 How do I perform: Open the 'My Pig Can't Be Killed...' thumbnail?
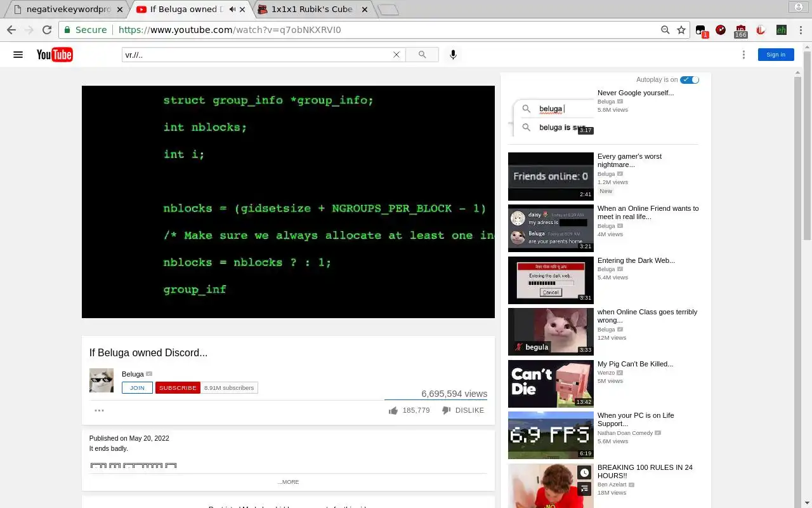click(x=551, y=384)
